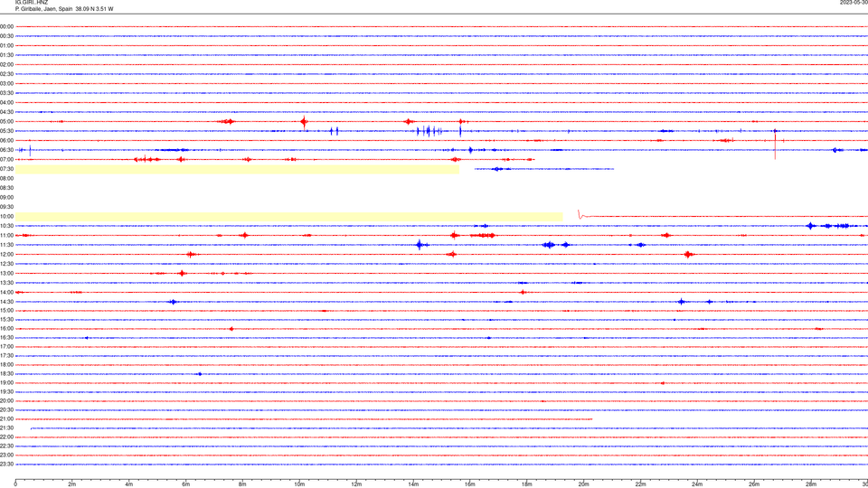
Task: Select the 02:00 row time label
Action: pos(6,65)
